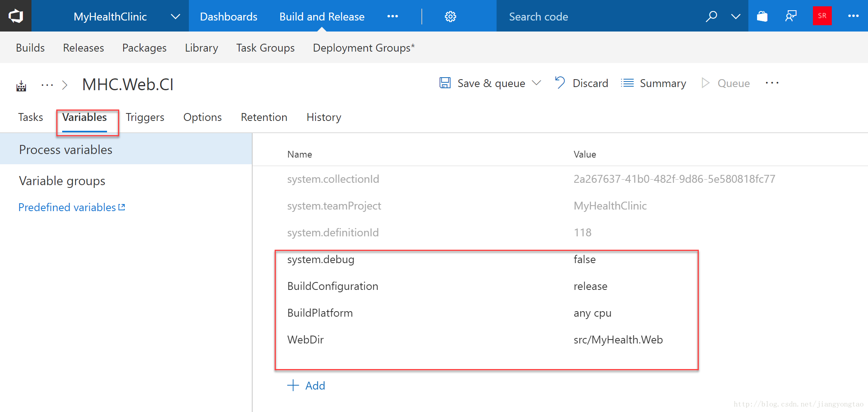Click the system.collectionId row name
This screenshot has width=868, height=412.
pos(333,179)
